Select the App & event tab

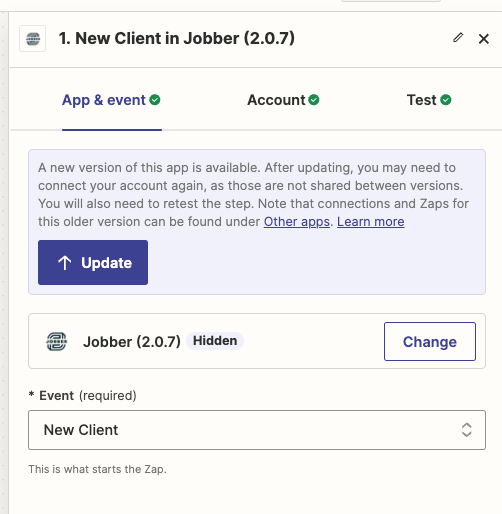click(x=111, y=100)
